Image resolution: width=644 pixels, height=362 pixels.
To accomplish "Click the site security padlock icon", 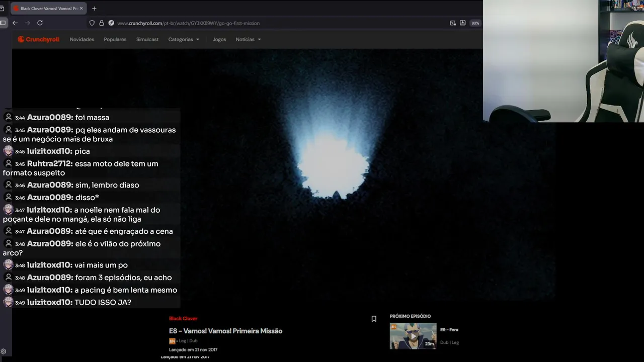I will coord(102,23).
